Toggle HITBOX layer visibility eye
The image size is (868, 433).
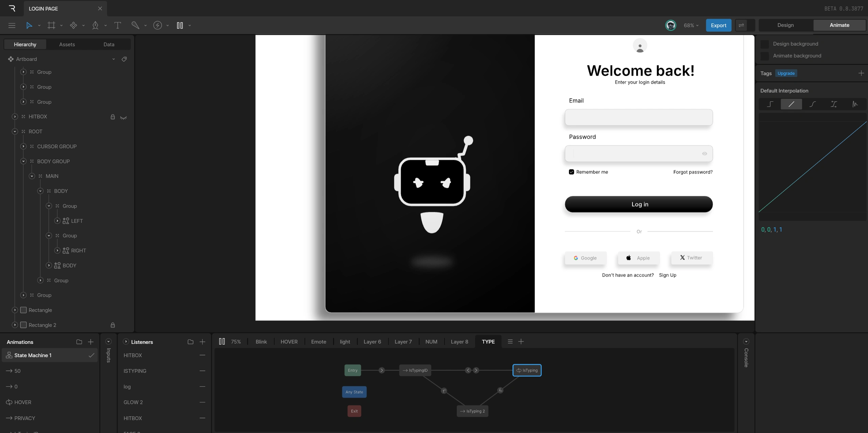(x=123, y=117)
